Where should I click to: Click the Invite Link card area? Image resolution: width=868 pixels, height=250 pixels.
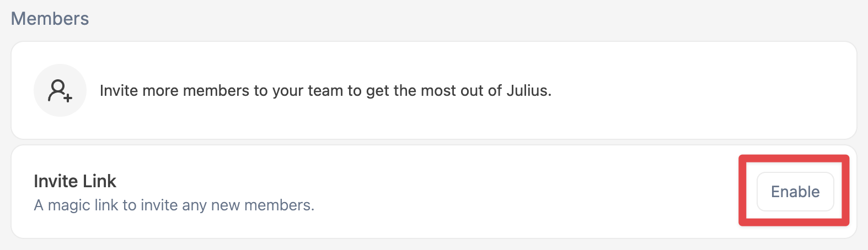pos(434,192)
